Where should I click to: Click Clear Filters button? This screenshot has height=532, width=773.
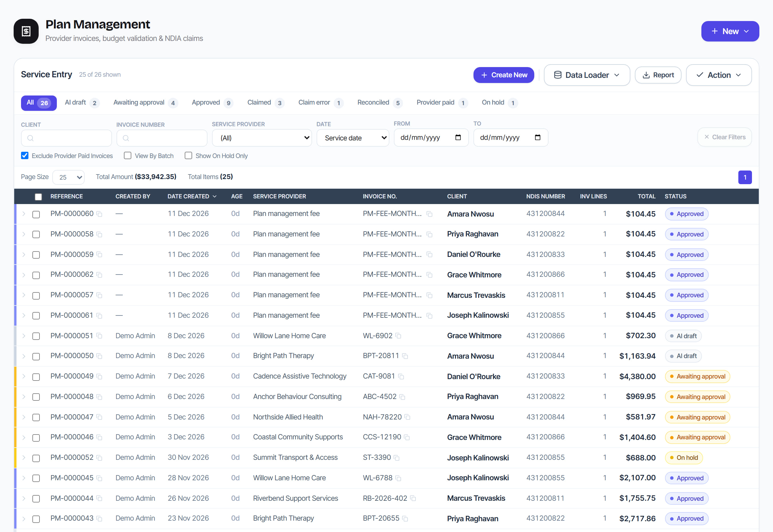pos(724,137)
